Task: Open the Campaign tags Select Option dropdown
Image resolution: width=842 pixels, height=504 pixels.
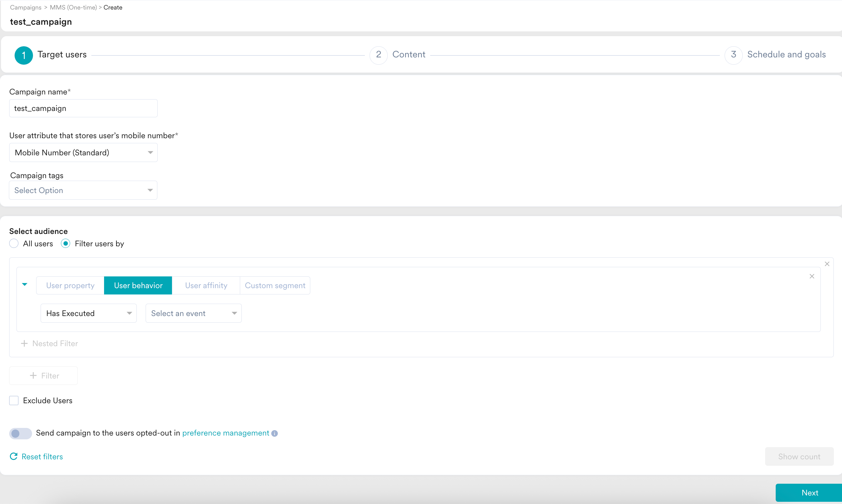Action: tap(83, 190)
